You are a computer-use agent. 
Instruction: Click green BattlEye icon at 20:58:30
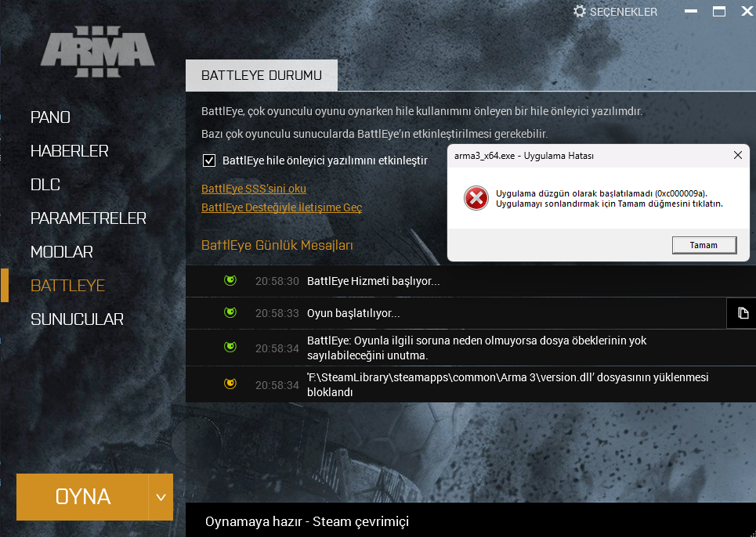click(x=230, y=280)
